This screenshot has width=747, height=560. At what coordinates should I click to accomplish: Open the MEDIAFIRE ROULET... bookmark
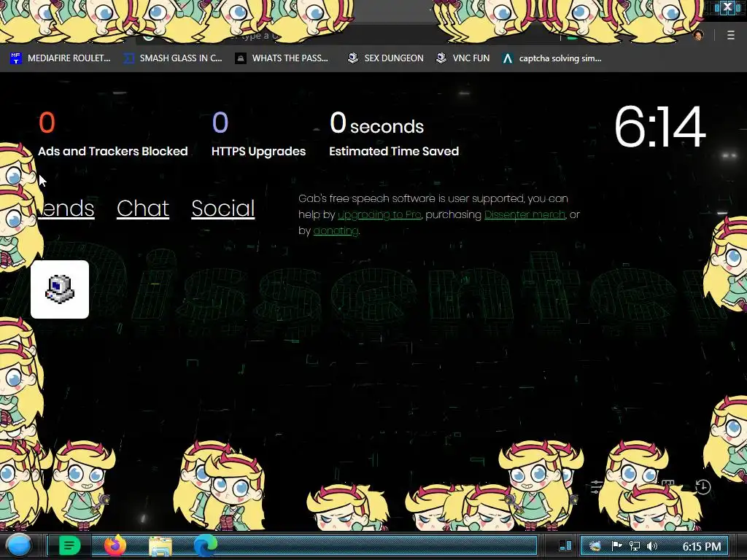(60, 58)
